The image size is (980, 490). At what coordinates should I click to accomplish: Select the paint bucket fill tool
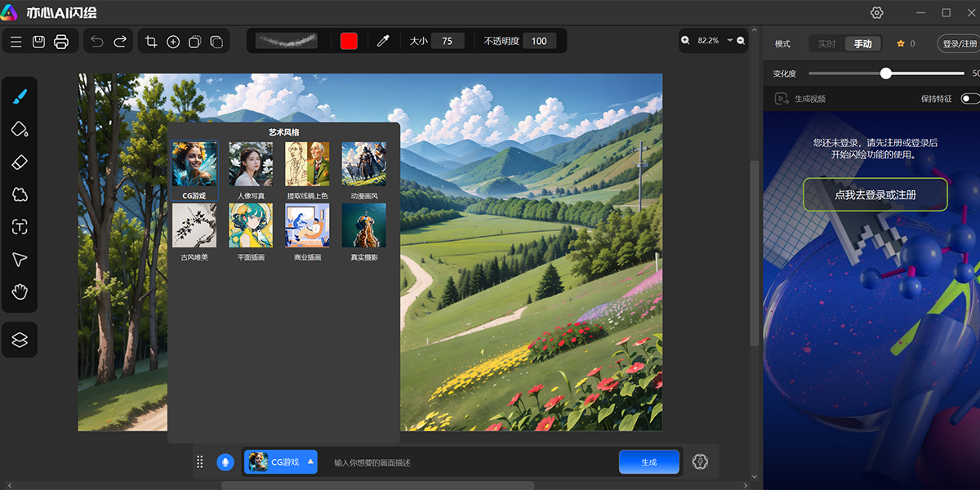[x=20, y=129]
